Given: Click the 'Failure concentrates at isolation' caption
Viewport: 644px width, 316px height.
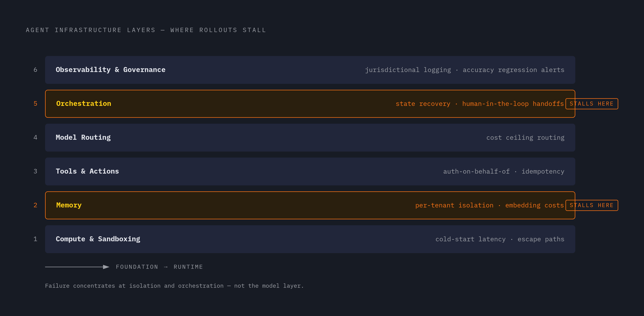Looking at the screenshot, I should click(x=174, y=286).
